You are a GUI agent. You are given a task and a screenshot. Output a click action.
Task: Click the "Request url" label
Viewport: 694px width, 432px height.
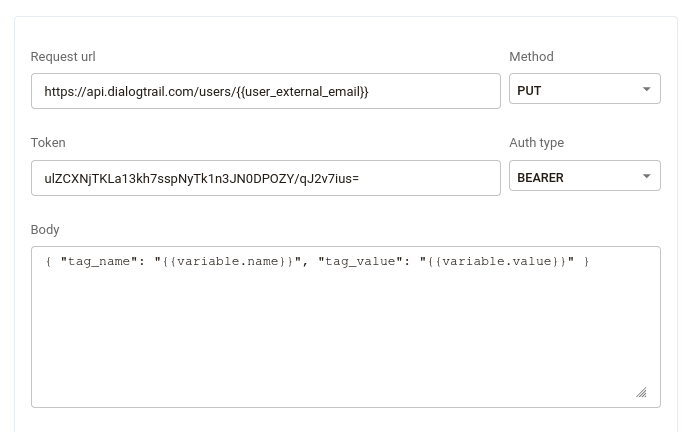(63, 57)
